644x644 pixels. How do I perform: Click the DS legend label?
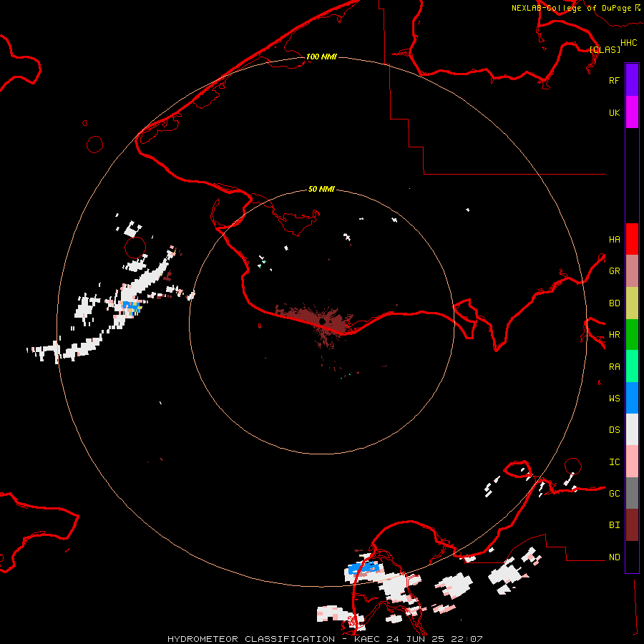614,430
